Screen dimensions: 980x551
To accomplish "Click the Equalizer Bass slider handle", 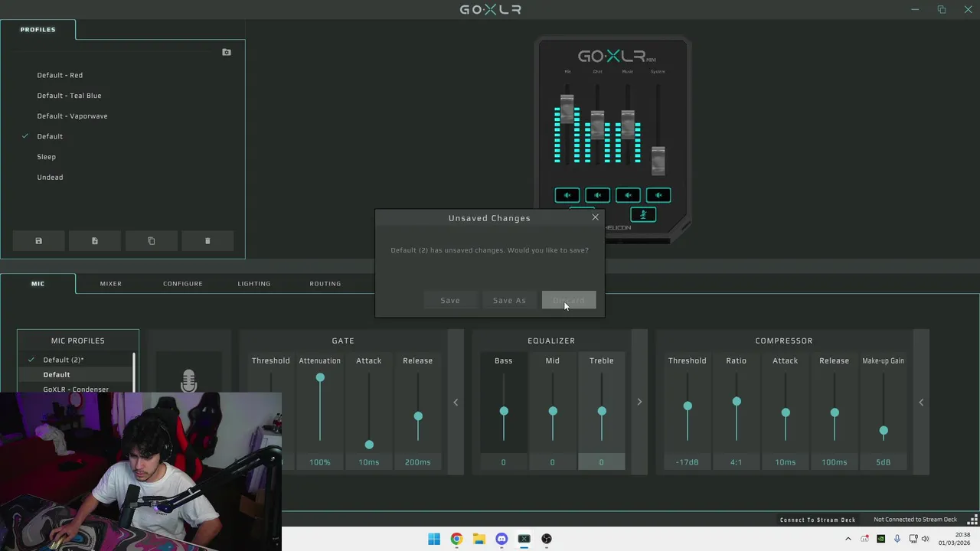I will click(504, 411).
